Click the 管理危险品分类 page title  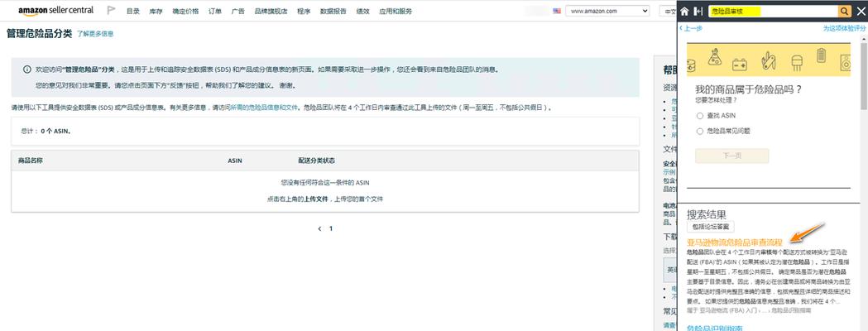click(39, 34)
